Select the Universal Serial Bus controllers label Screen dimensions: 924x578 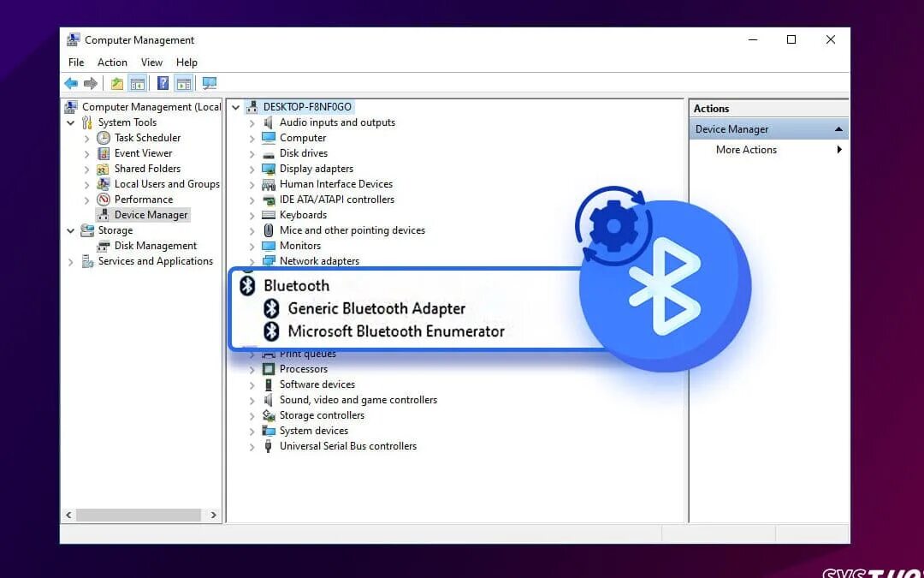347,446
